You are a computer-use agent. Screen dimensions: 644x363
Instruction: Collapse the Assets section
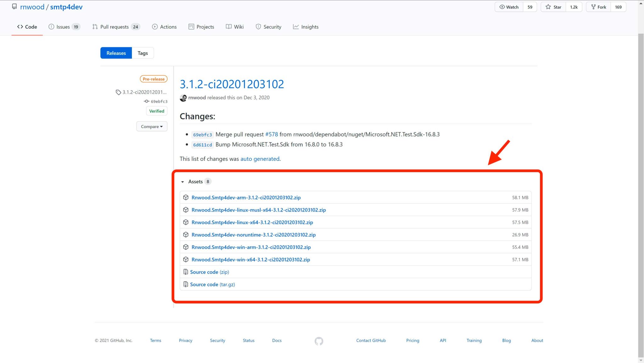182,182
